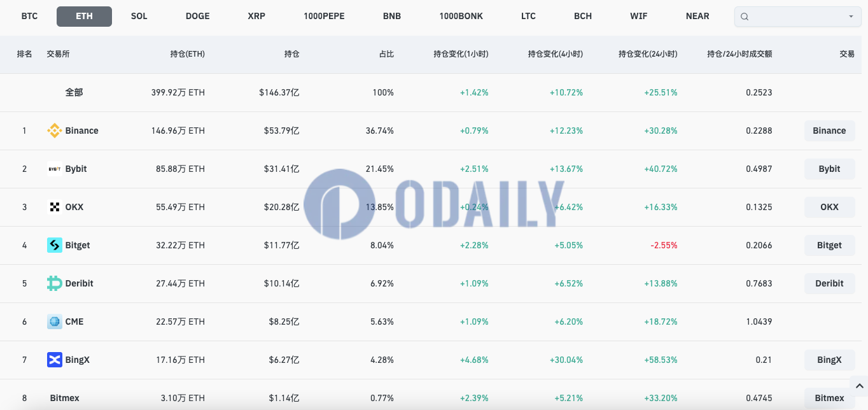Select the ETH tab

(84, 16)
